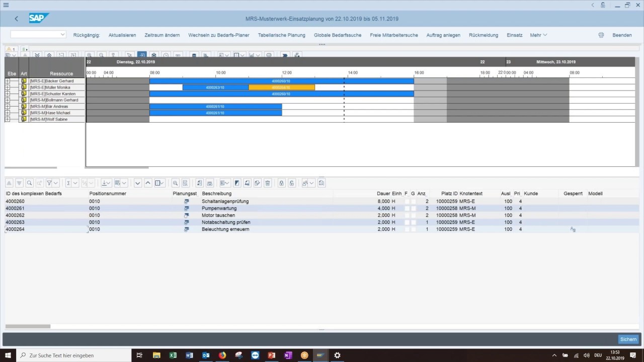The width and height of the screenshot is (644, 362).
Task: Open the sum total dropdown in demand toolbar
Action: pos(75,183)
